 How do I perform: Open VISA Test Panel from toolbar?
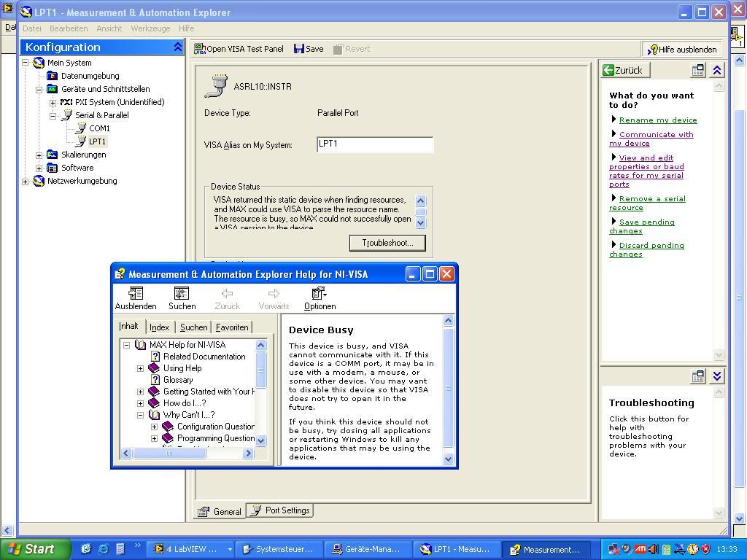click(x=239, y=49)
